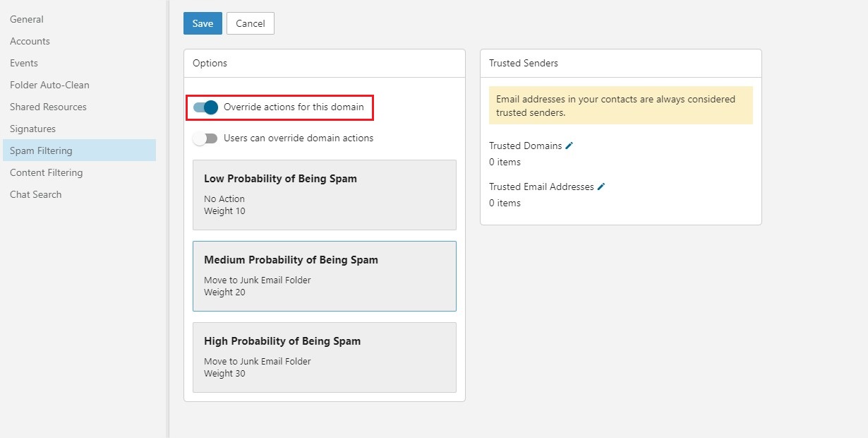
Task: Click the Weight 20 text
Action: (x=224, y=292)
